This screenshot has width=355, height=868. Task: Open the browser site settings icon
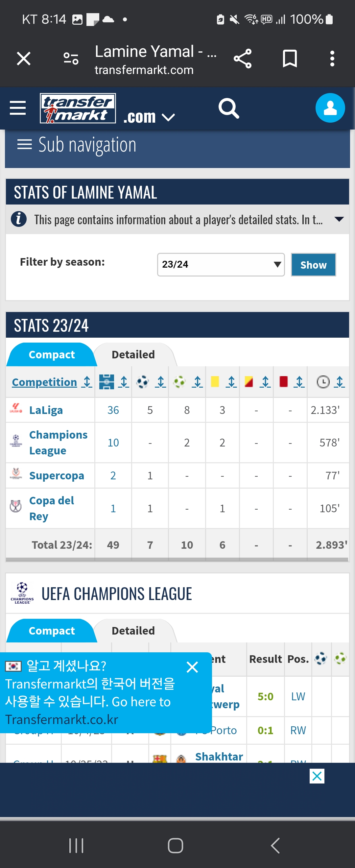(x=71, y=59)
